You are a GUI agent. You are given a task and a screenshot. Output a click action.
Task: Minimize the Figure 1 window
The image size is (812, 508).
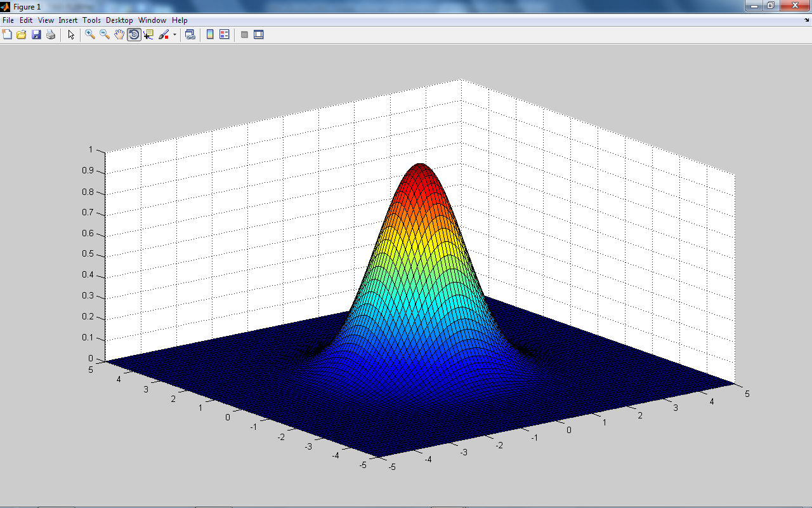(754, 6)
